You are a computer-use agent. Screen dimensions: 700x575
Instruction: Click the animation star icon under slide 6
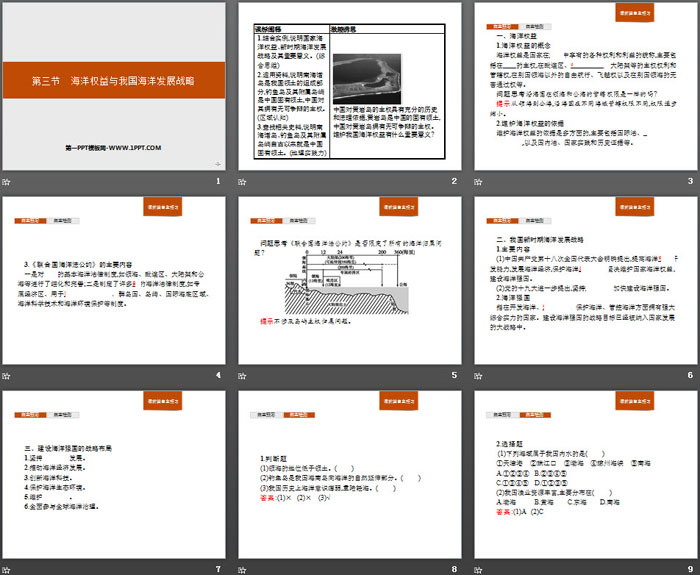478,376
